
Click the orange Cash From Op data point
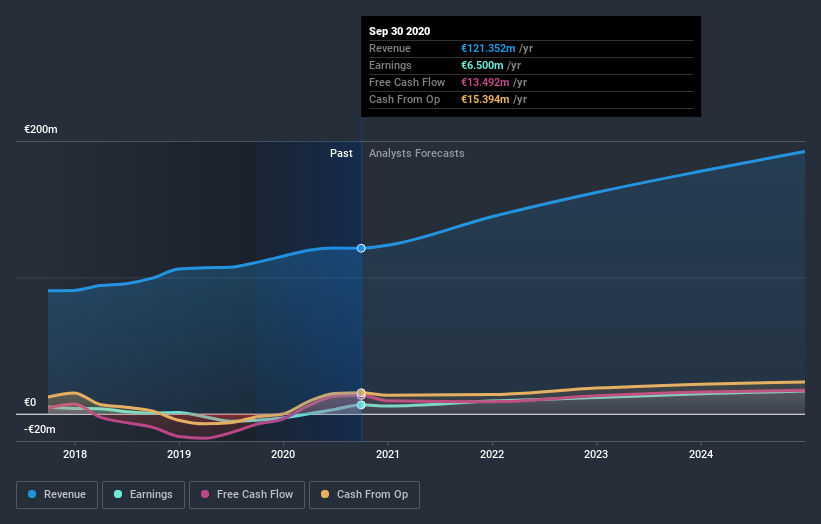click(361, 393)
